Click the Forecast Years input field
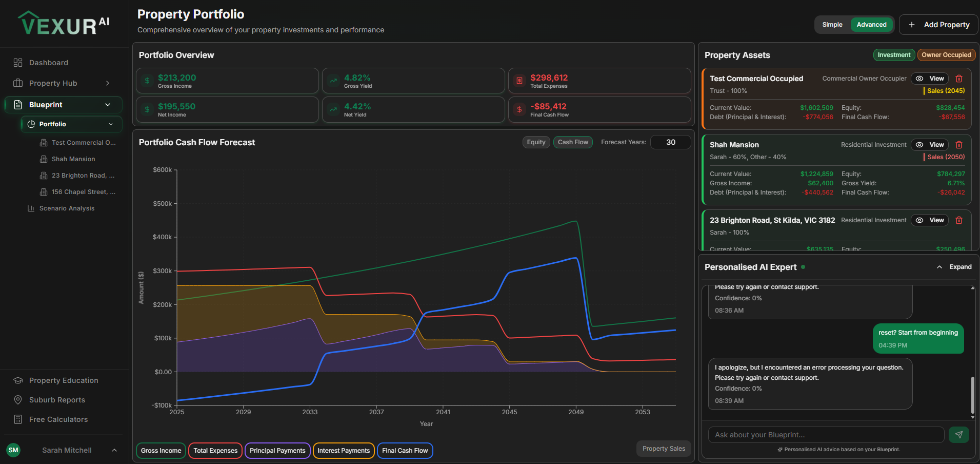Image resolution: width=980 pixels, height=464 pixels. tap(670, 142)
